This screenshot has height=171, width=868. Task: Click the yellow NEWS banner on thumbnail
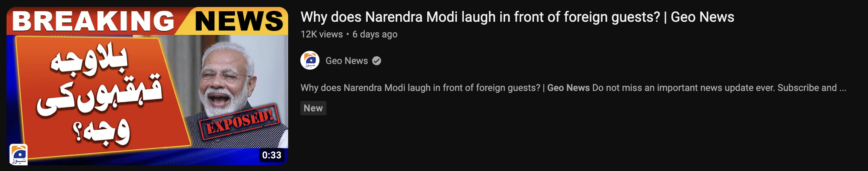point(239,21)
